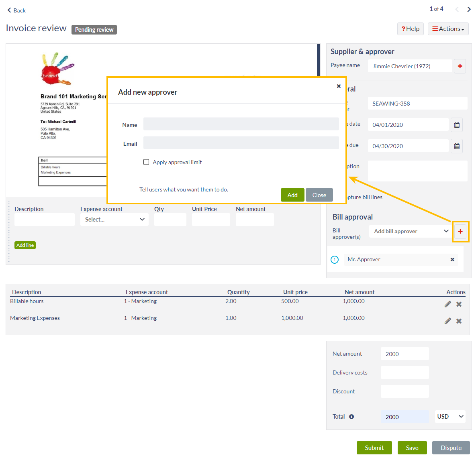Screen dimensions: 476x462
Task: Open the Expense account Select dropdown
Action: click(x=114, y=220)
